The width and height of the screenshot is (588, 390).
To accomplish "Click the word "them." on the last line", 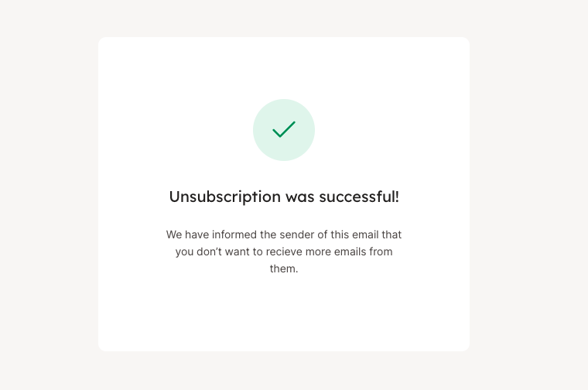I will coord(284,269).
